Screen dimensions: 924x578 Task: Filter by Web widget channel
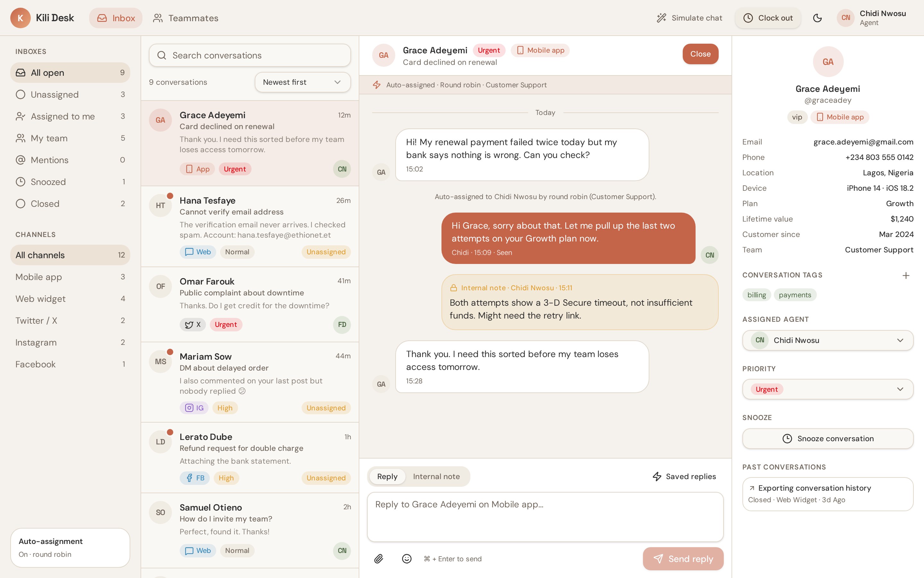(70, 299)
